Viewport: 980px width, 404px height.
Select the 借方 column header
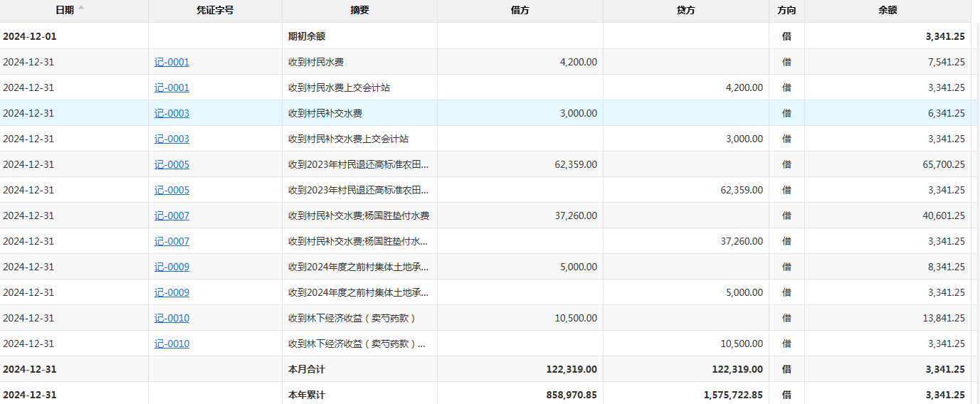(520, 11)
